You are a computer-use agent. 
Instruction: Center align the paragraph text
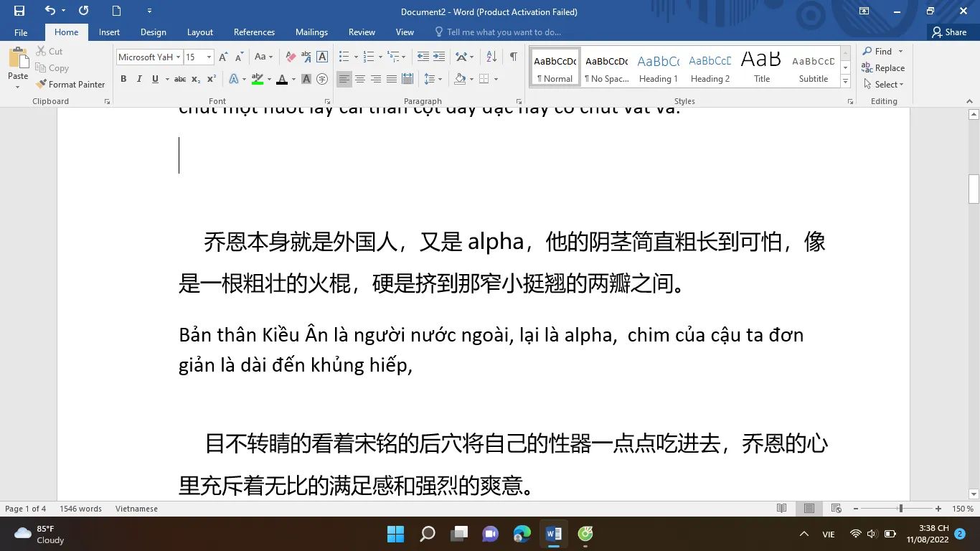[360, 79]
